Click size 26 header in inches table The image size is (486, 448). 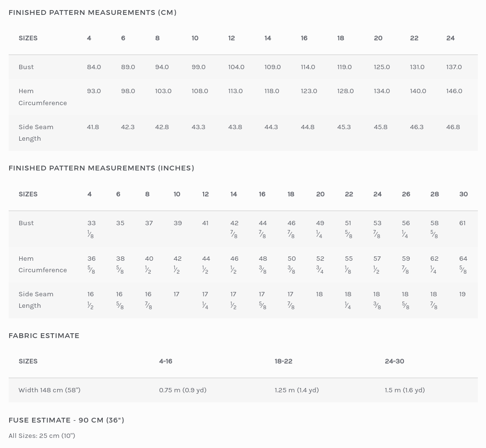click(406, 194)
